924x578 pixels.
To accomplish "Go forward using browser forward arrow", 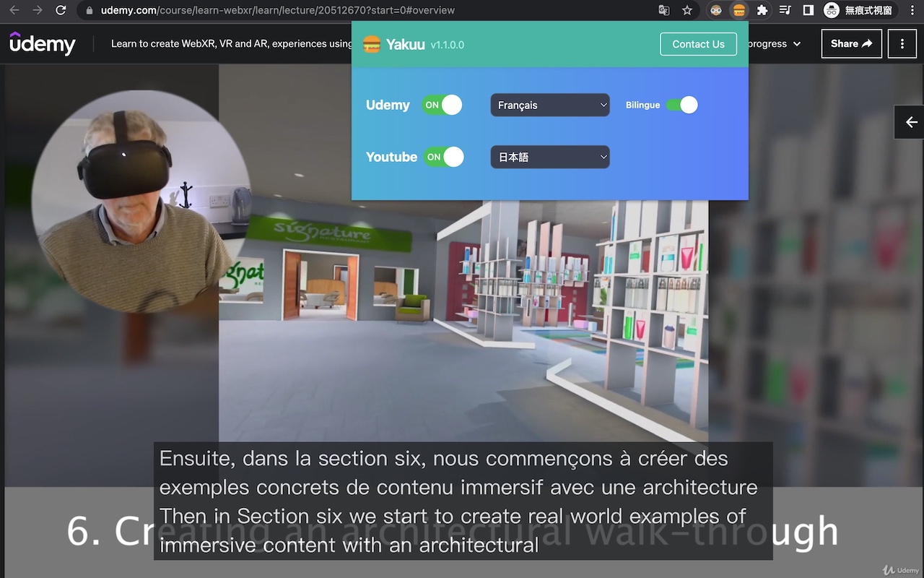I will (x=38, y=11).
